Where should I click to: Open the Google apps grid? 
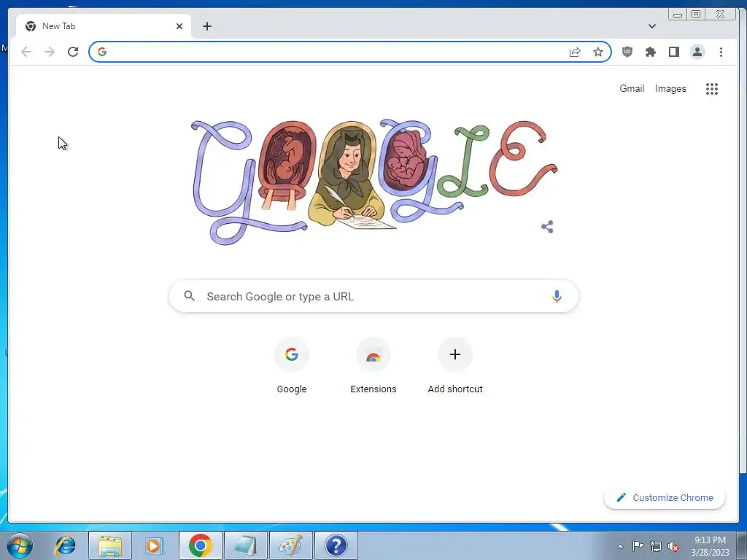(x=712, y=88)
